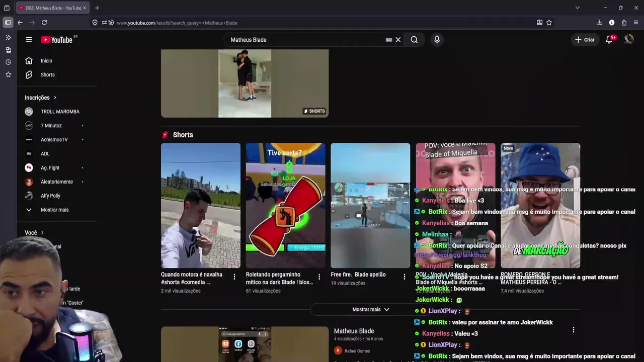This screenshot has height=362, width=644.
Task: Bookmark this page with the star
Action: click(x=549, y=23)
